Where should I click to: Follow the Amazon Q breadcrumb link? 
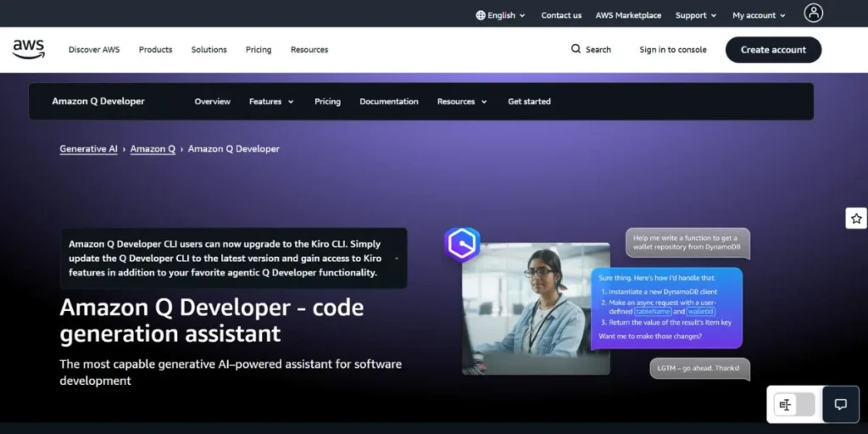point(153,149)
